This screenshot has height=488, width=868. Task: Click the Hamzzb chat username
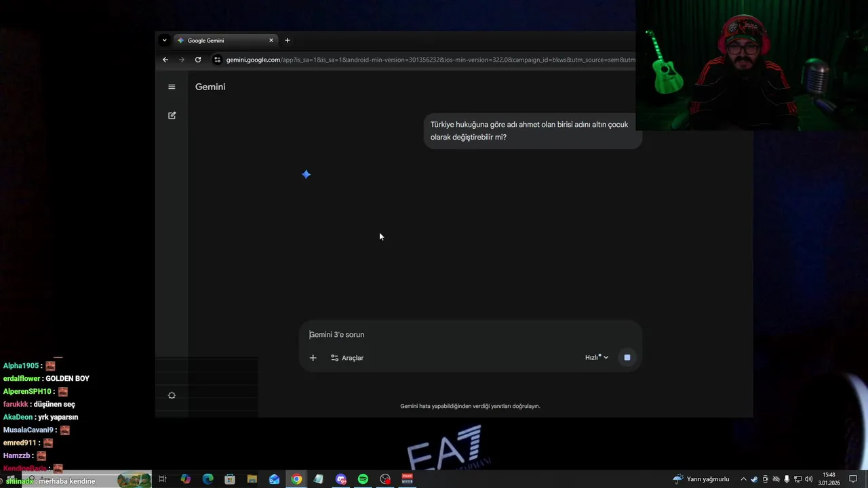pyautogui.click(x=16, y=456)
